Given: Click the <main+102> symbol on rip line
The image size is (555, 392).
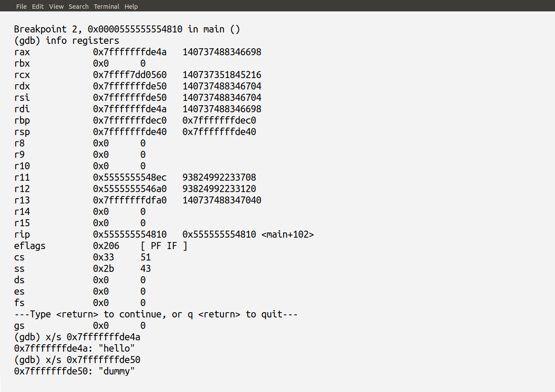Looking at the screenshot, I should [288, 235].
